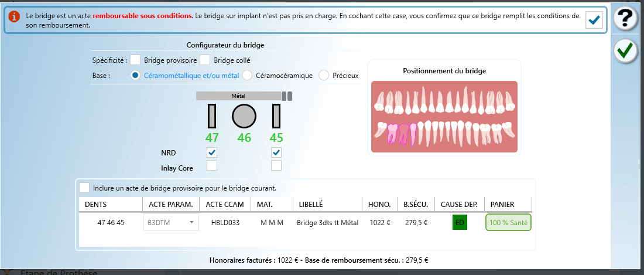Uncheck NRD for tooth 47
This screenshot has height=275, width=644.
[212, 152]
